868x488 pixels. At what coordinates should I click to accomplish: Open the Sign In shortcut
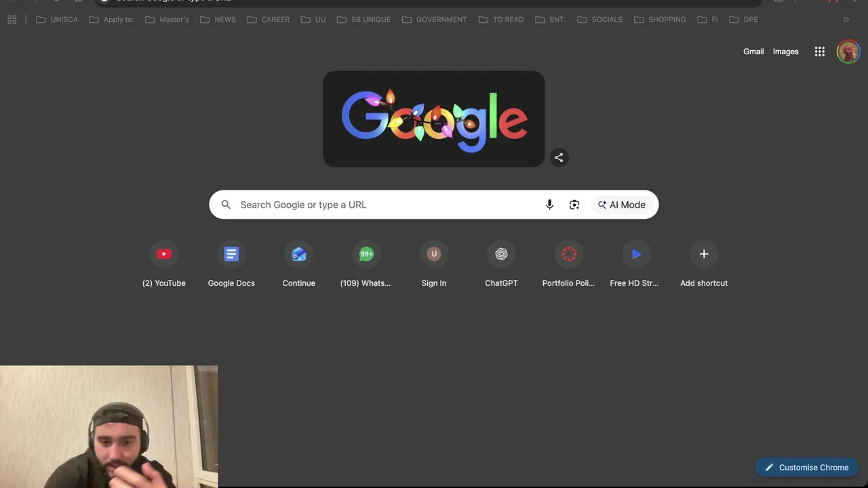(x=434, y=265)
